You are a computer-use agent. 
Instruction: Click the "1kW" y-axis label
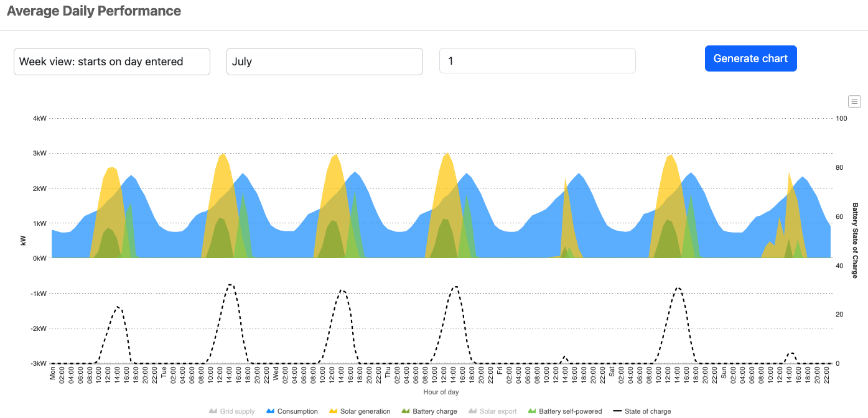(40, 223)
